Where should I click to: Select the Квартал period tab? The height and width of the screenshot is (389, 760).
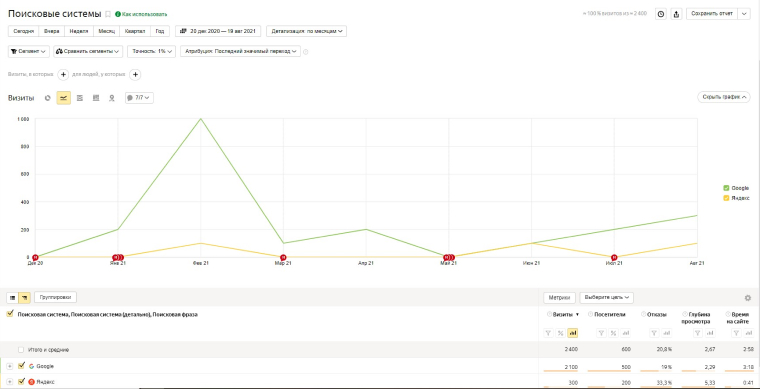(x=135, y=31)
